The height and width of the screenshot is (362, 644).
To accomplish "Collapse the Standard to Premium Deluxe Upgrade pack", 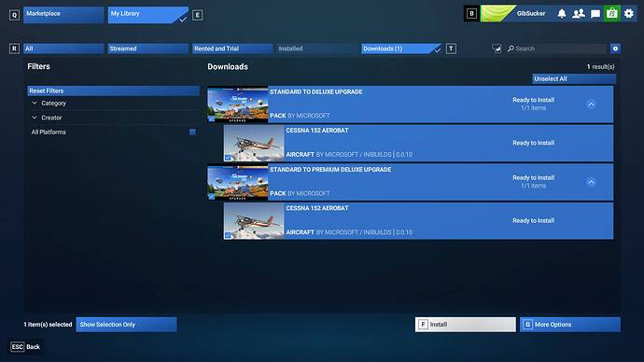I will [x=591, y=182].
